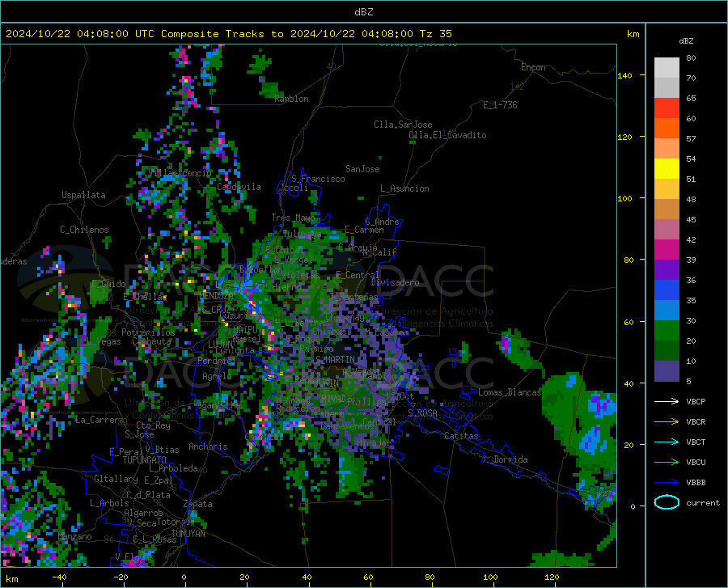This screenshot has width=728, height=588.
Task: Click the S_MARTIN map label
Action: point(335,360)
